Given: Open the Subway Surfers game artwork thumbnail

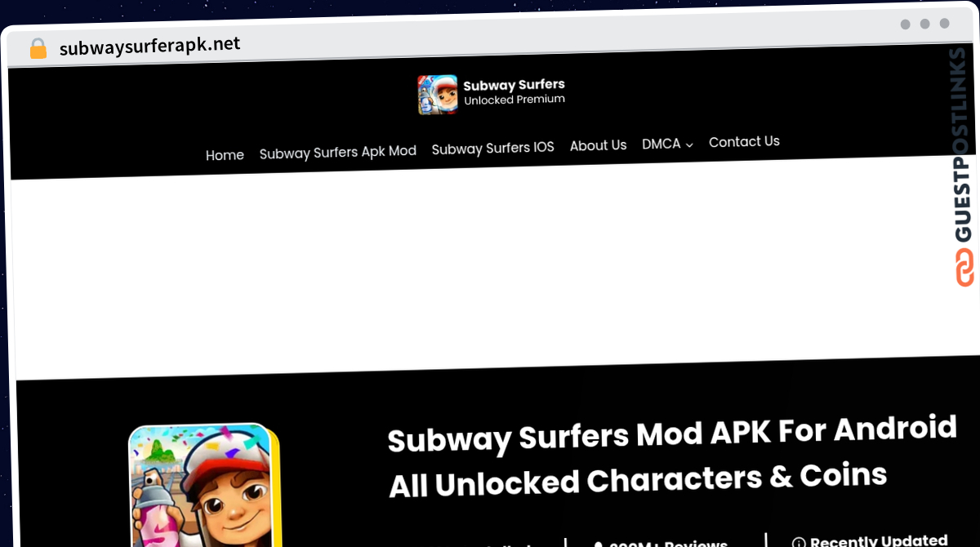Looking at the screenshot, I should pos(204,485).
